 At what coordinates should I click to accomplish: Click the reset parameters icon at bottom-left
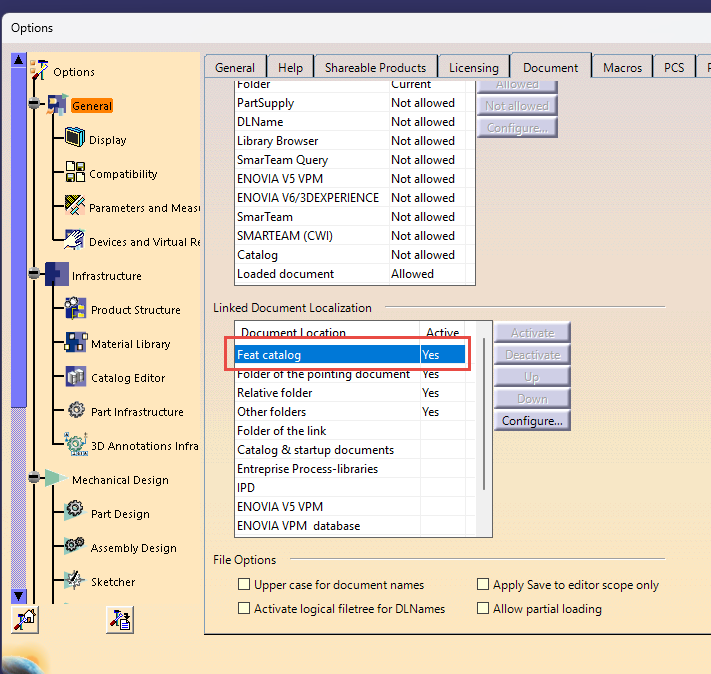24,620
